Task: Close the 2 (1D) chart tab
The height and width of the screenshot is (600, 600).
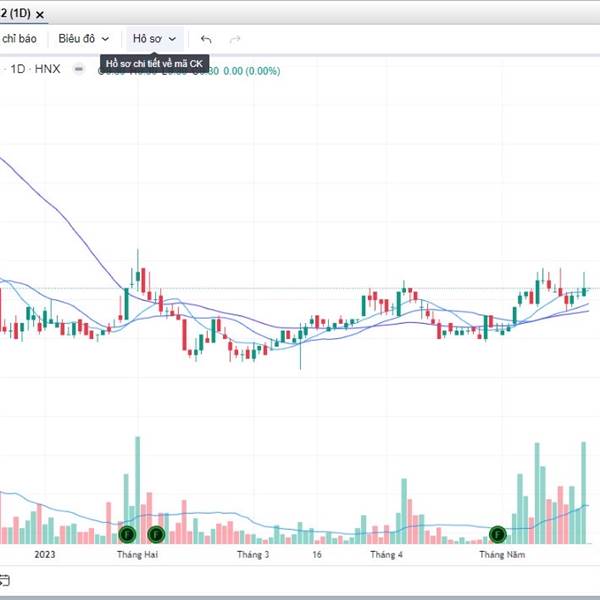Action: tap(39, 15)
